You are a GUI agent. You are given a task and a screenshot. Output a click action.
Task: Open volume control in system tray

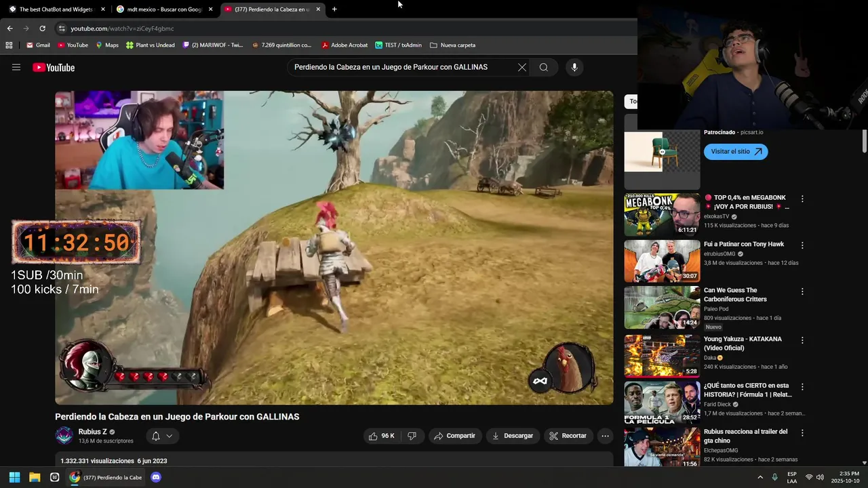(819, 477)
